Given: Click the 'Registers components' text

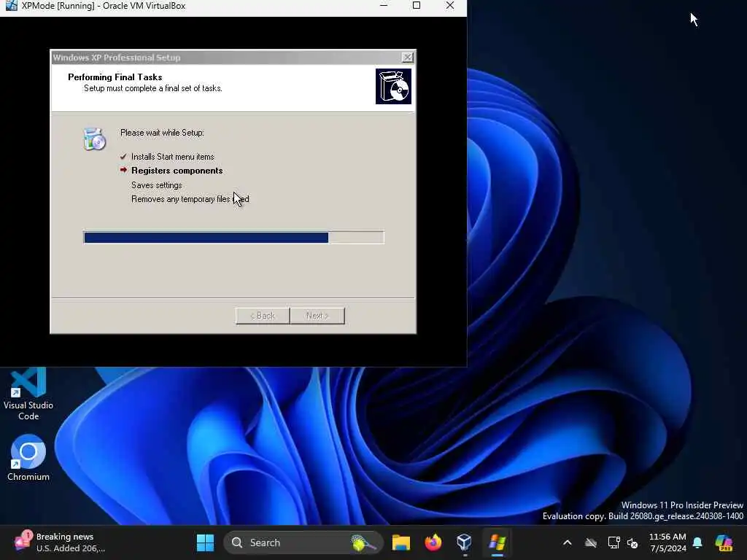Looking at the screenshot, I should tap(177, 171).
